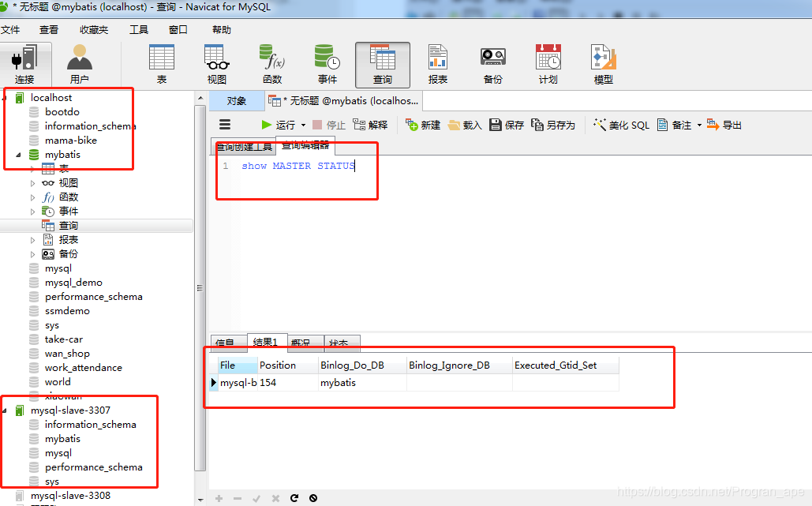This screenshot has height=506, width=812.
Task: Collapse the mysql-slave-3307 connection node
Action: [4, 410]
